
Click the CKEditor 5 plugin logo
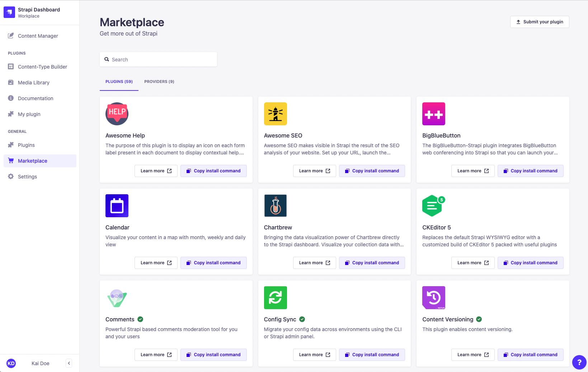434,206
